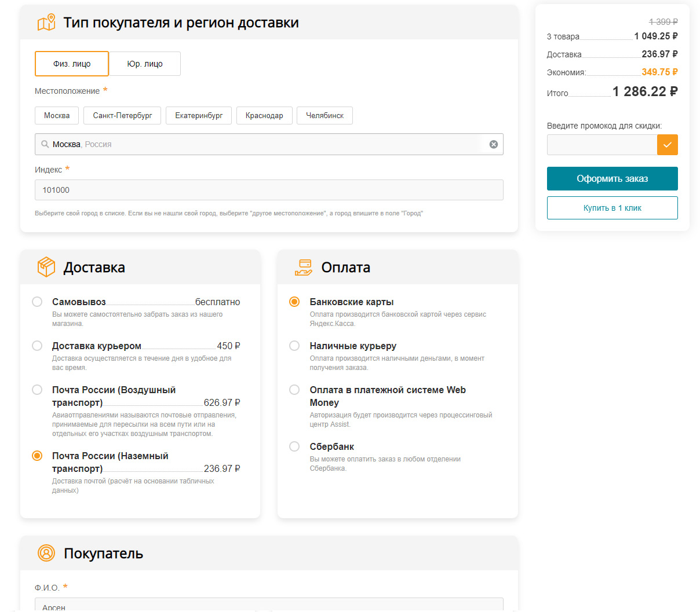
Task: Pick Санкт-Петербург as quick location
Action: pos(122,115)
